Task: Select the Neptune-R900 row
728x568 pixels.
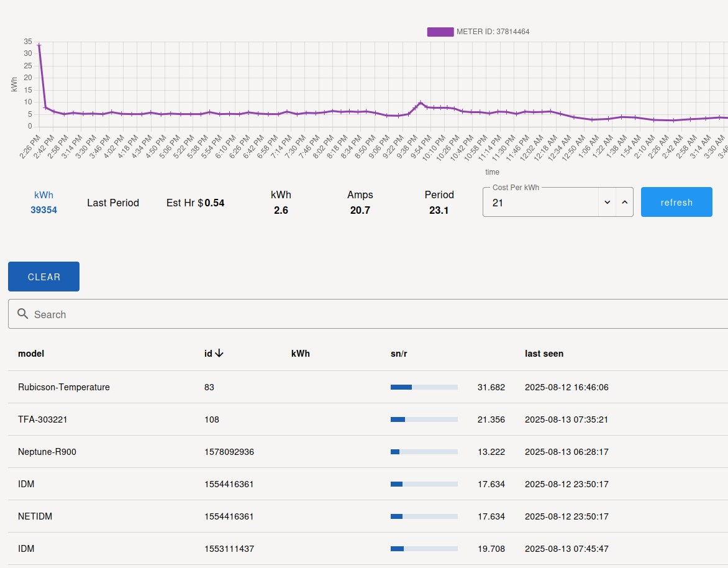Action: pyautogui.click(x=368, y=452)
